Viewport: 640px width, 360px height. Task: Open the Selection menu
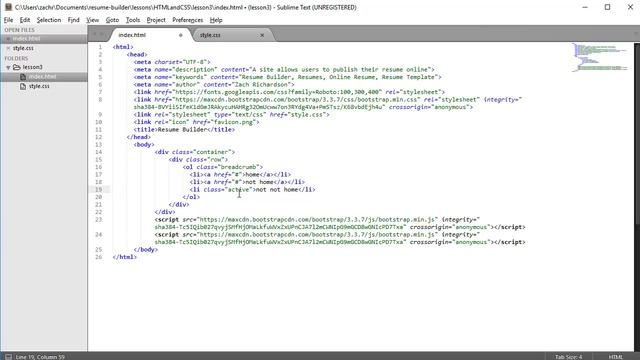pyautogui.click(x=49, y=20)
